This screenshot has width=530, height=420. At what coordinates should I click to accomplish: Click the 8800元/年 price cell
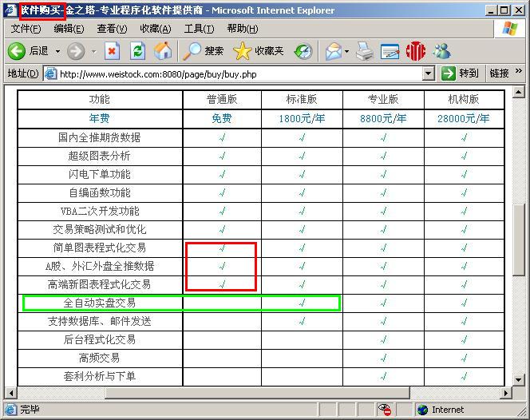tap(383, 119)
